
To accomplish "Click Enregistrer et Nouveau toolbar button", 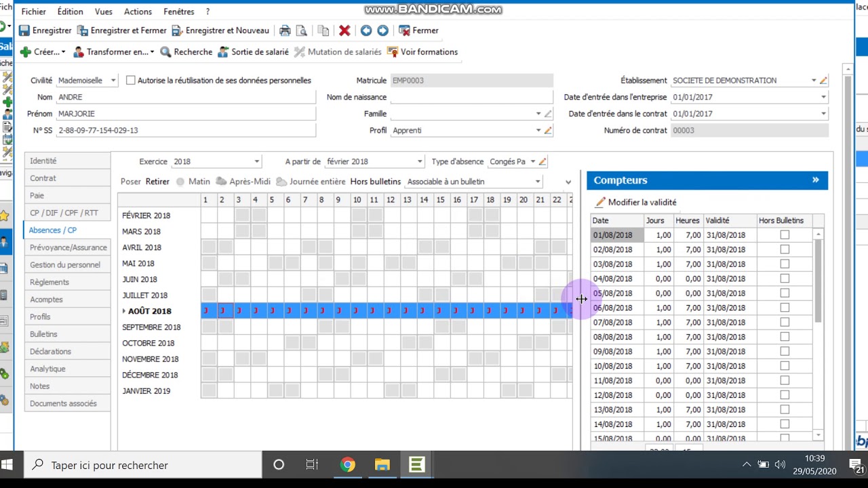I will 220,30.
